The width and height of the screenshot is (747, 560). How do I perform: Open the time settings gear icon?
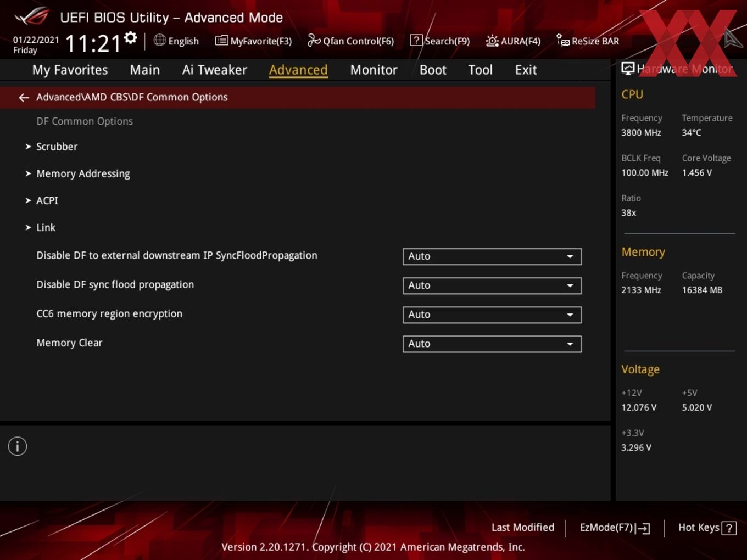(131, 38)
